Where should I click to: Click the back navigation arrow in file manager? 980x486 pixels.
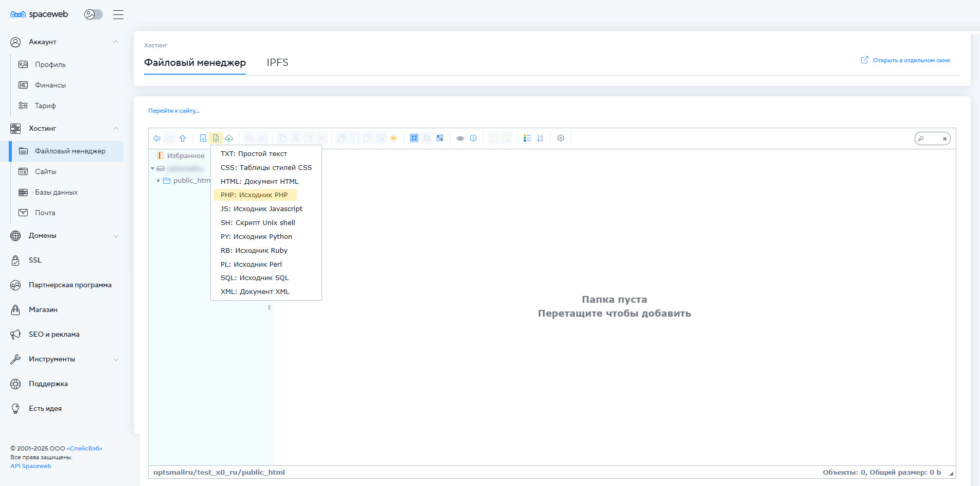(157, 138)
